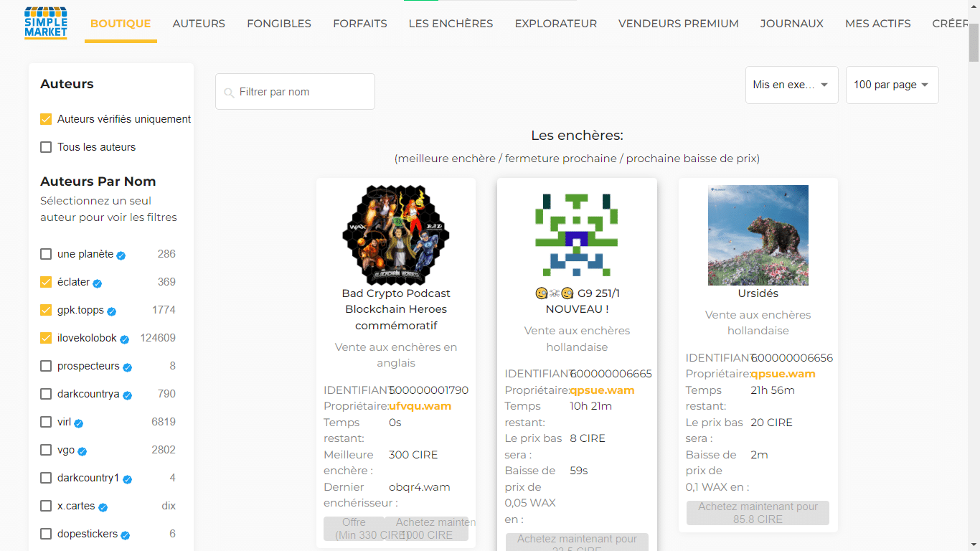
Task: Open owner link ufvqu.wam
Action: click(x=420, y=406)
